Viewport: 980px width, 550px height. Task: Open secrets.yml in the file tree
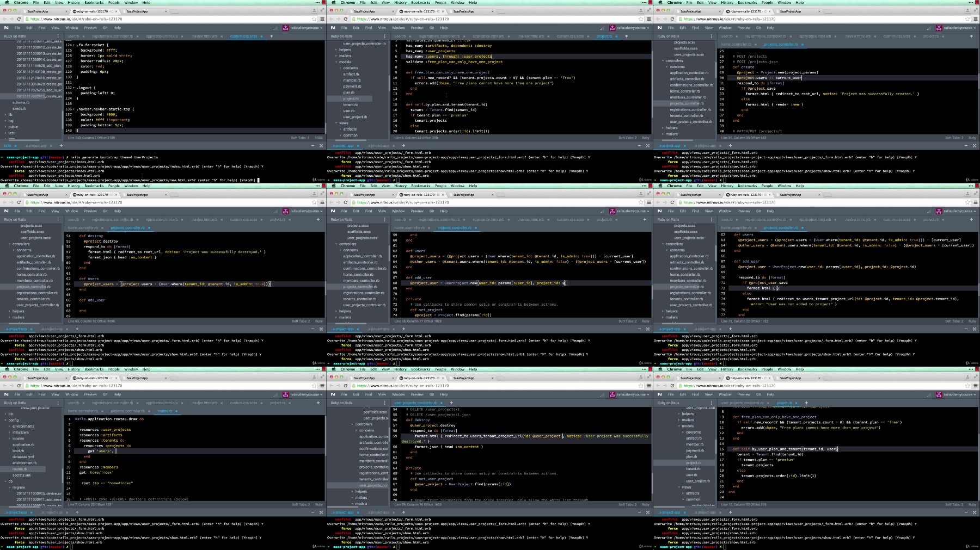pyautogui.click(x=22, y=475)
